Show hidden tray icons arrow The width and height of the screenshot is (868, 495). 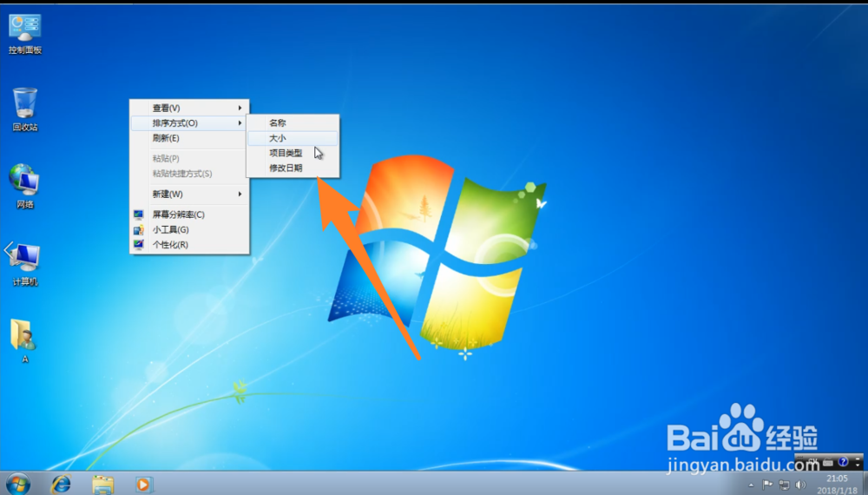point(751,485)
